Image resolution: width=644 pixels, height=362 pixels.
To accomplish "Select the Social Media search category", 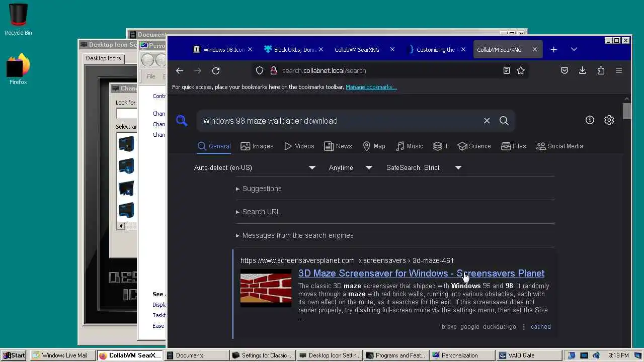I will [559, 146].
